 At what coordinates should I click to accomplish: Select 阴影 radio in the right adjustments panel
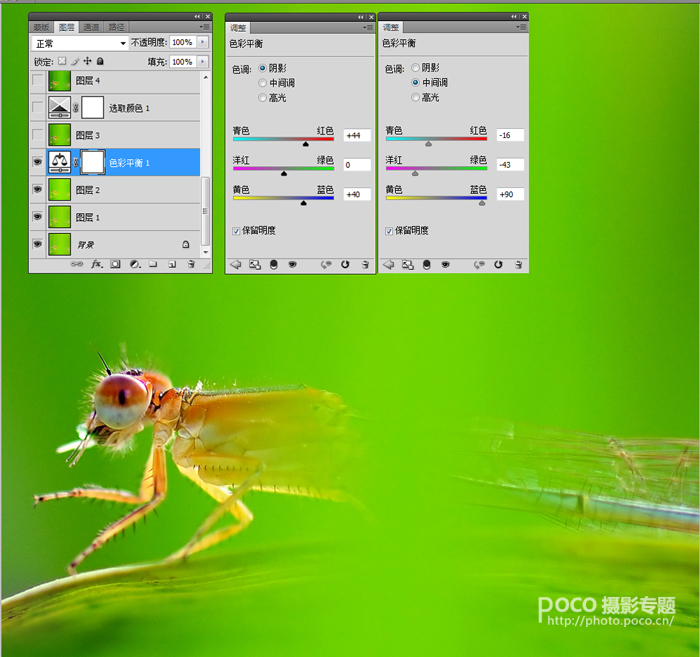pyautogui.click(x=416, y=67)
